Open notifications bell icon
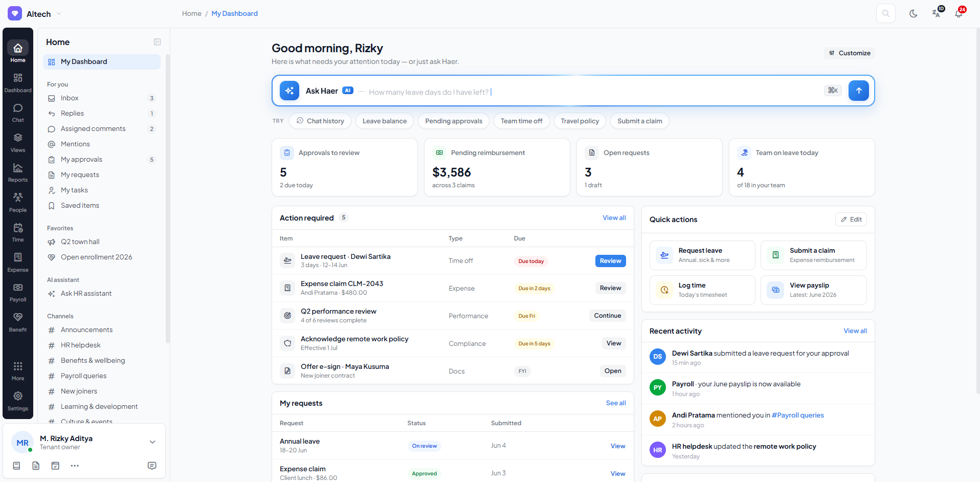Screen dimensions: 980x482 pos(959,14)
